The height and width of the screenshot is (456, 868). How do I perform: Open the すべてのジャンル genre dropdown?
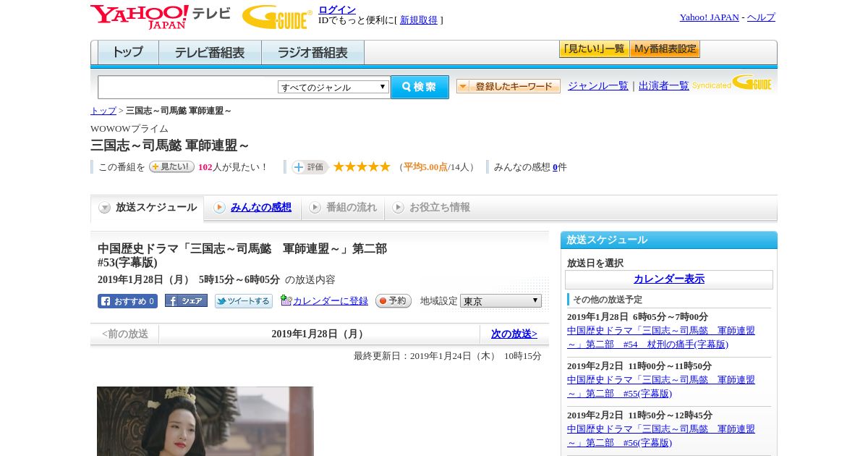333,87
